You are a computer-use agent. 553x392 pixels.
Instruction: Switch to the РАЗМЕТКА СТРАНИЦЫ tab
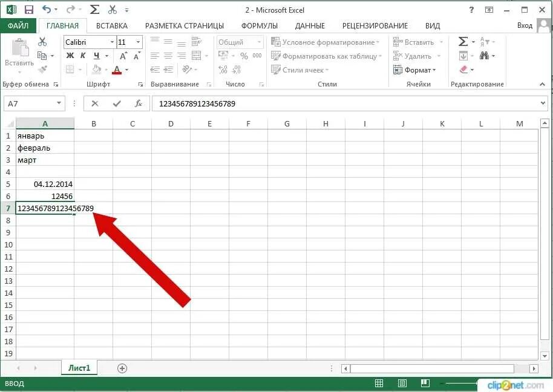click(x=185, y=26)
